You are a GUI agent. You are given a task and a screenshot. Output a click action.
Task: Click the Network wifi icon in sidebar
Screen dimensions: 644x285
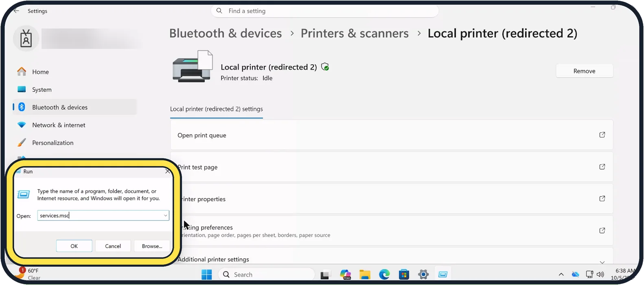tap(22, 125)
